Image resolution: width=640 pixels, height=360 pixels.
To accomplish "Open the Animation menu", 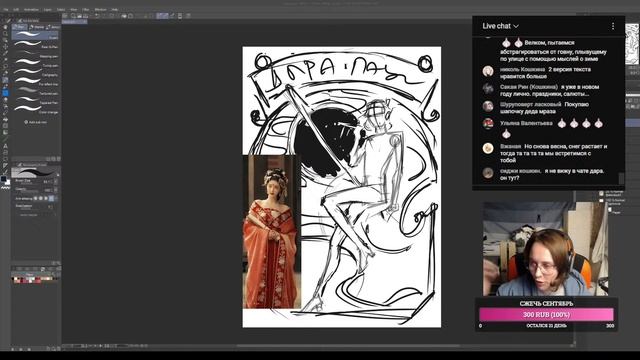I will click(31, 9).
